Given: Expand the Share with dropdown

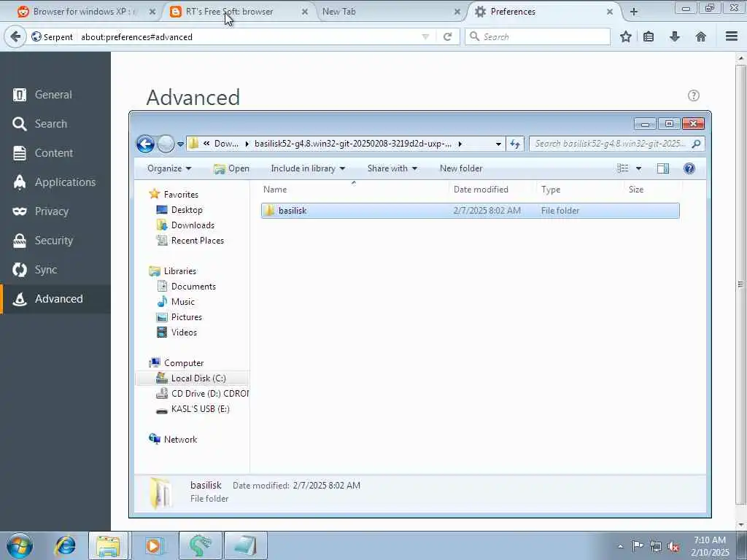Looking at the screenshot, I should point(392,168).
